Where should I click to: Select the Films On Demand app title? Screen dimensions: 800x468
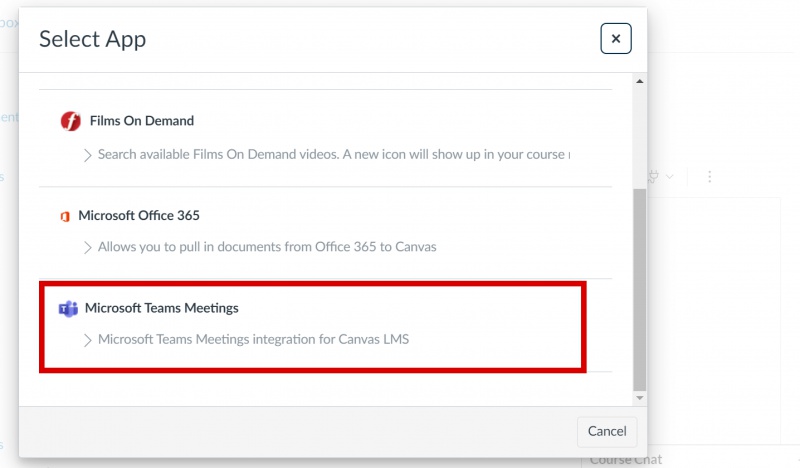(142, 121)
